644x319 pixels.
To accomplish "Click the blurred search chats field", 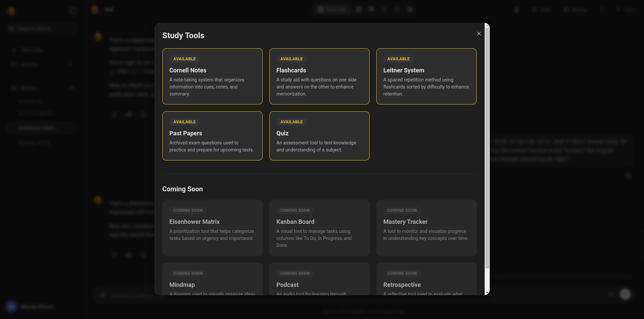I will [x=42, y=28].
